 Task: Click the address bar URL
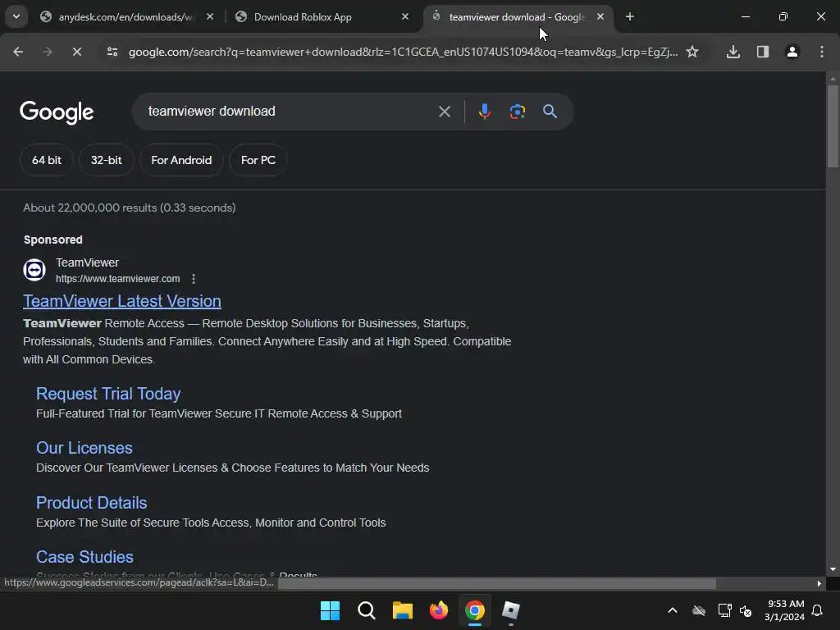pyautogui.click(x=403, y=52)
